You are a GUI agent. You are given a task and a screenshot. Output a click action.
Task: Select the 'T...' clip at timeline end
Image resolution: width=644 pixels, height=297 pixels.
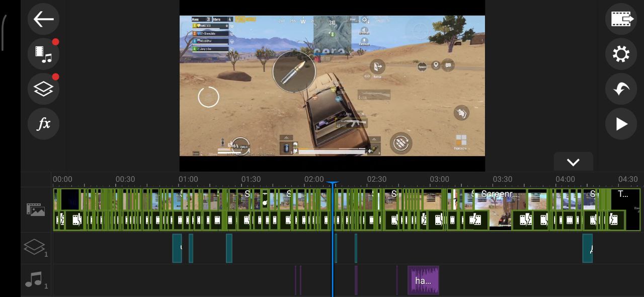point(625,209)
